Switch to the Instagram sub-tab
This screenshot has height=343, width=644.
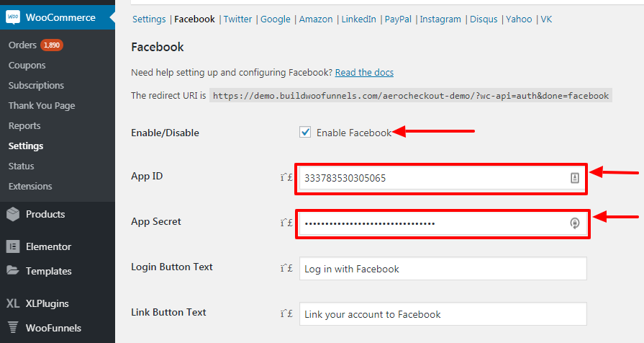click(x=440, y=19)
